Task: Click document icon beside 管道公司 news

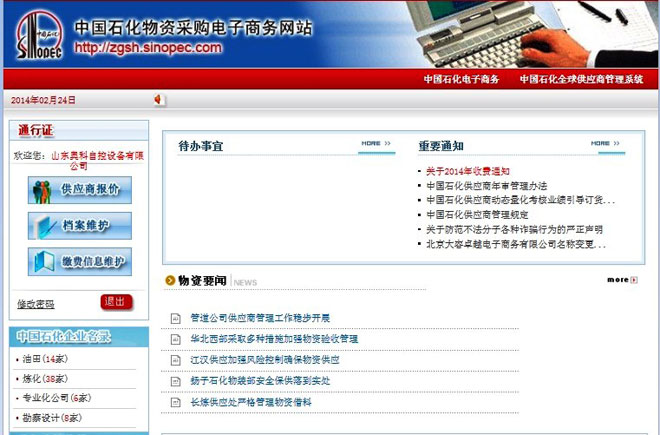Action: click(x=176, y=318)
